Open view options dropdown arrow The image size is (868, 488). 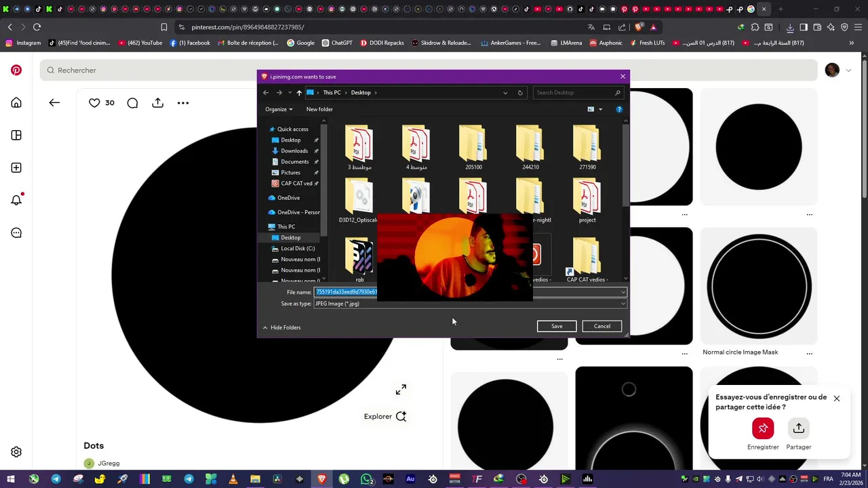click(600, 109)
